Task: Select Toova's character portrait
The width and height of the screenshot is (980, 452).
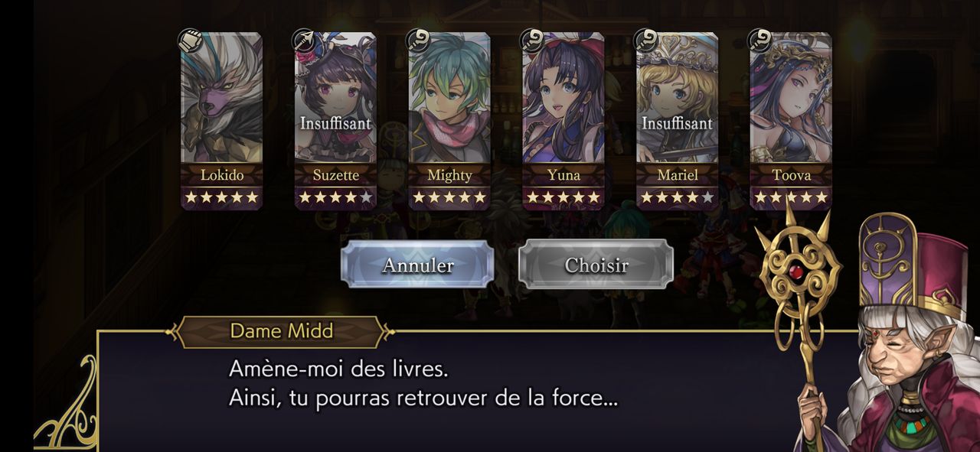Action: [x=791, y=98]
